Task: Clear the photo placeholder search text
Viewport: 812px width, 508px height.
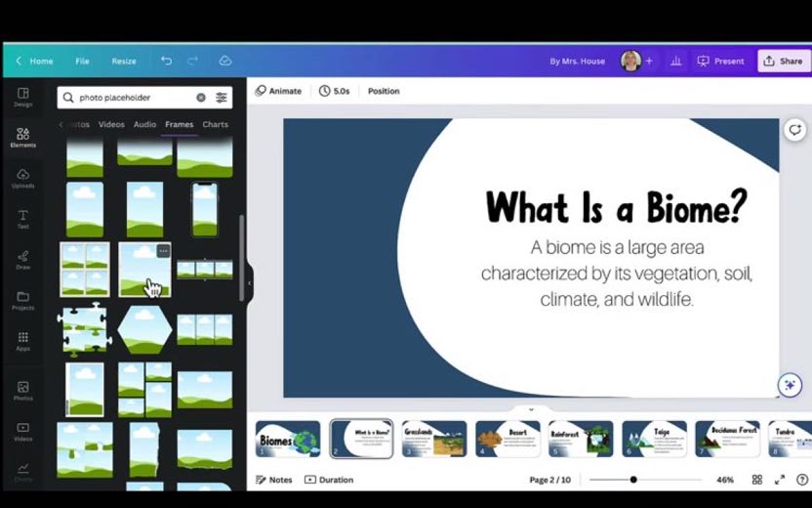Action: point(201,98)
